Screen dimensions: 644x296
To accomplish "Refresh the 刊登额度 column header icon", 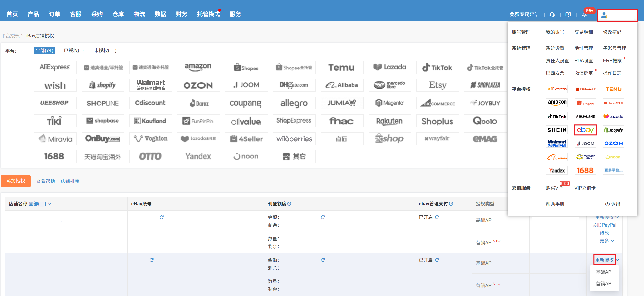I will 290,204.
